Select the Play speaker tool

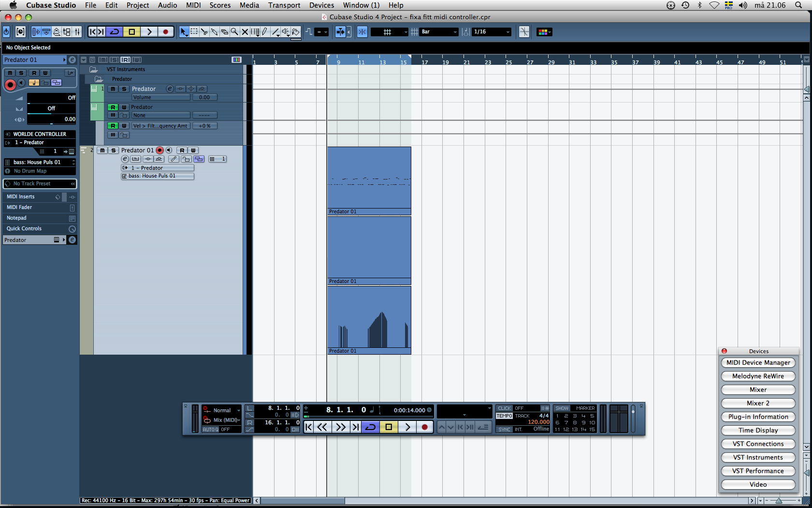(286, 32)
